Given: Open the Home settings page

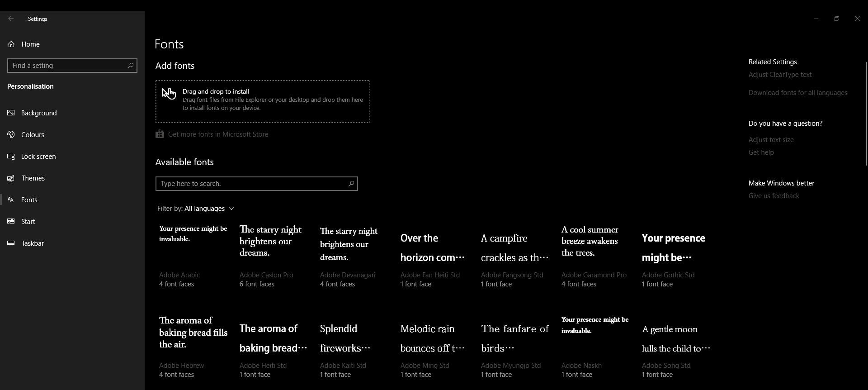Looking at the screenshot, I should coord(72,44).
